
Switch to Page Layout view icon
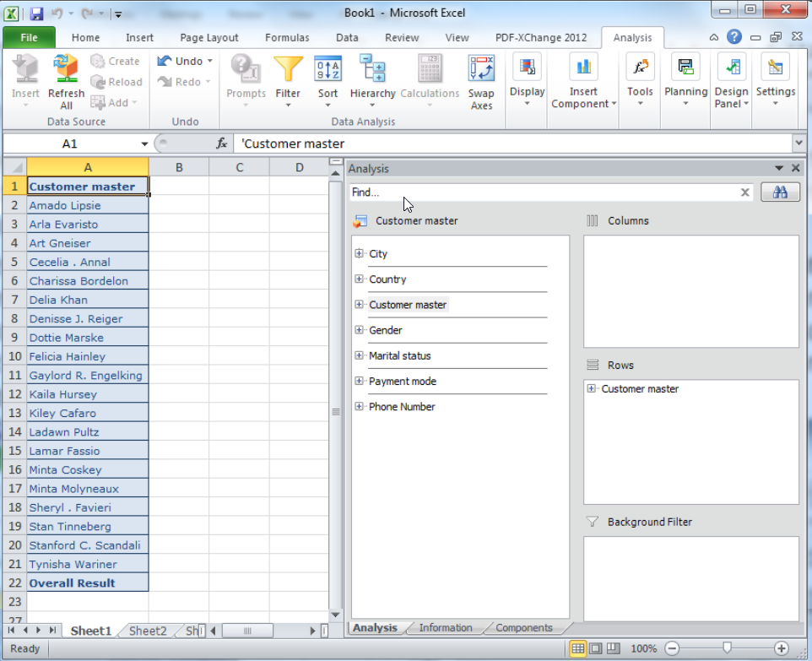596,648
